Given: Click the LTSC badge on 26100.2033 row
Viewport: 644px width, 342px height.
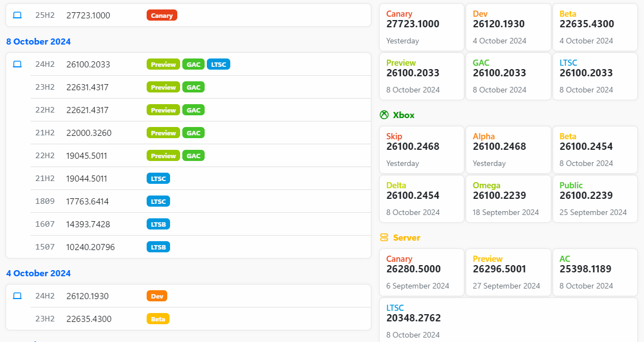Looking at the screenshot, I should point(219,65).
